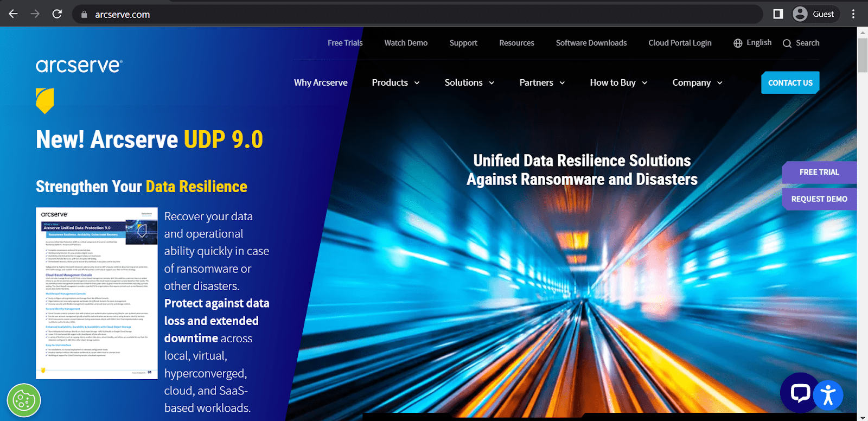Click the Arcserve logo

79,66
